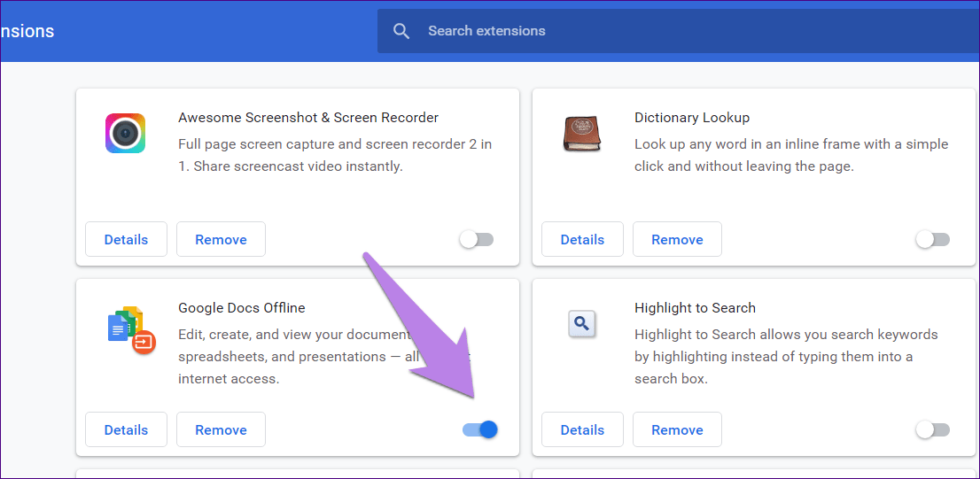Switch on the Highlight to Search toggle
Image resolution: width=980 pixels, height=479 pixels.
932,429
